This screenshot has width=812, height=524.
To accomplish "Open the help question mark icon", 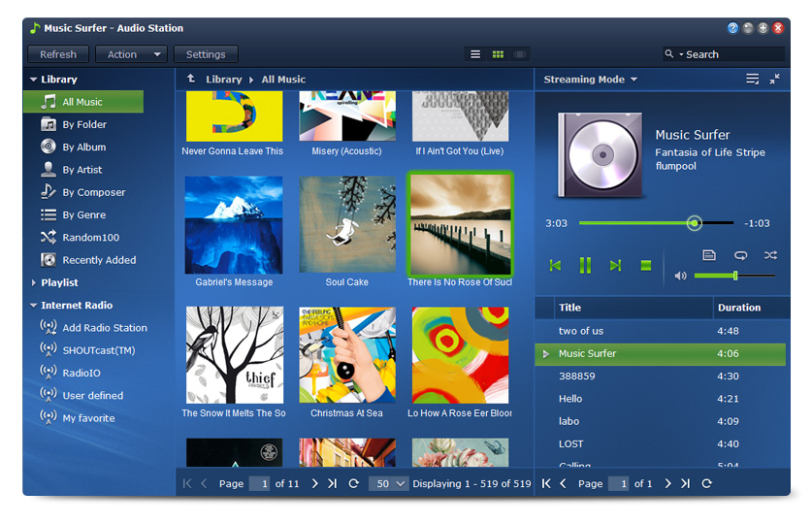I will 732,28.
